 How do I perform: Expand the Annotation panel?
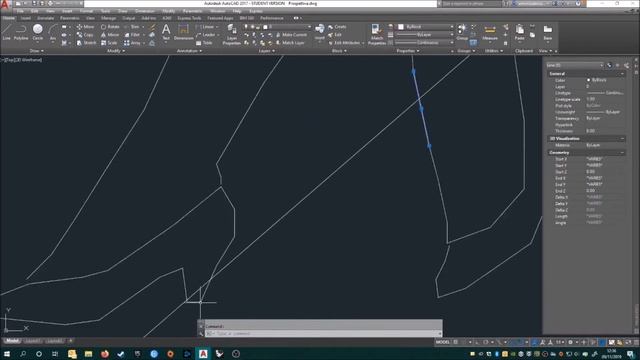pyautogui.click(x=189, y=51)
